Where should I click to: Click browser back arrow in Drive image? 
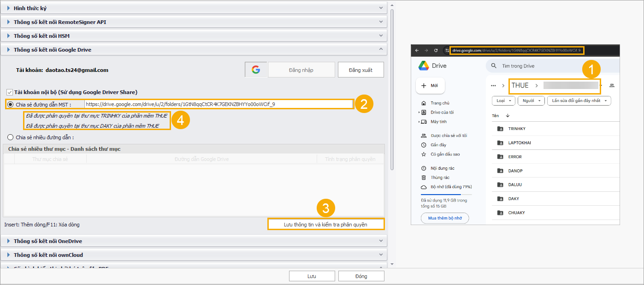[x=417, y=50]
